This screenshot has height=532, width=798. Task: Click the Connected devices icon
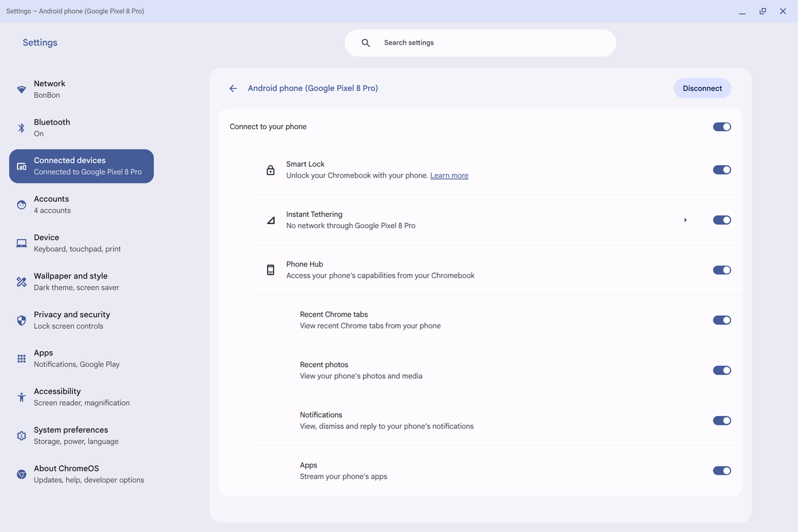click(x=21, y=166)
